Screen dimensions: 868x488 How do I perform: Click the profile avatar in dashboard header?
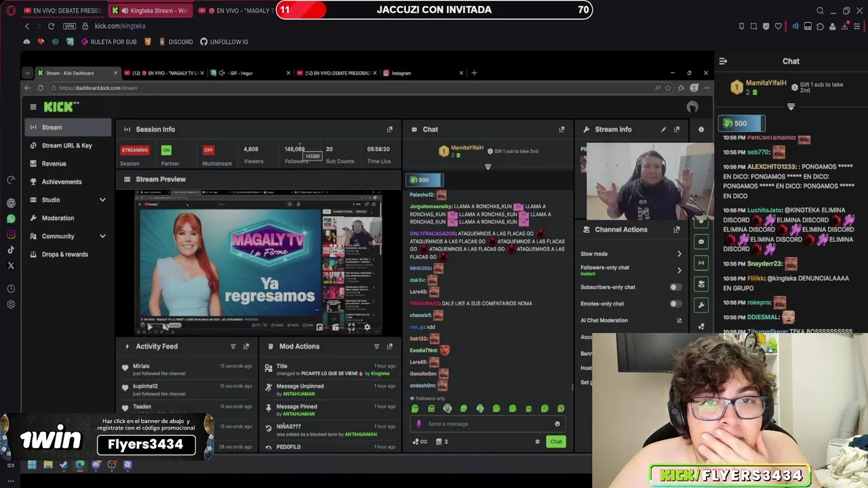click(x=692, y=107)
